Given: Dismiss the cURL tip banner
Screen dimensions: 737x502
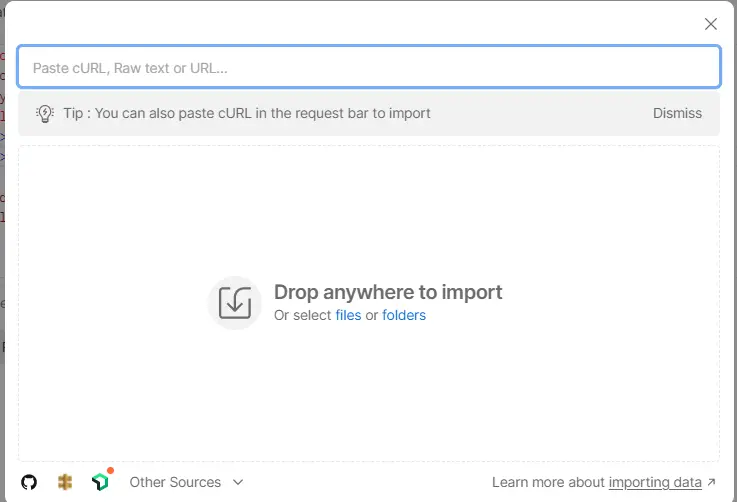Looking at the screenshot, I should (x=677, y=113).
